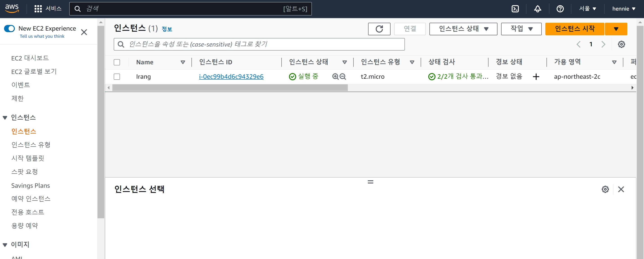Check the select-all instances checkbox
This screenshot has width=644, height=259.
tap(117, 62)
